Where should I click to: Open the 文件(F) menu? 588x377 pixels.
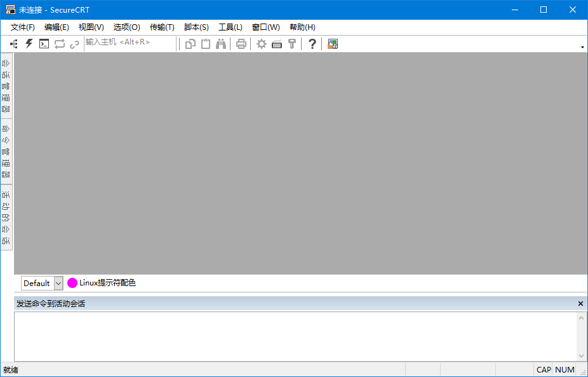(23, 27)
